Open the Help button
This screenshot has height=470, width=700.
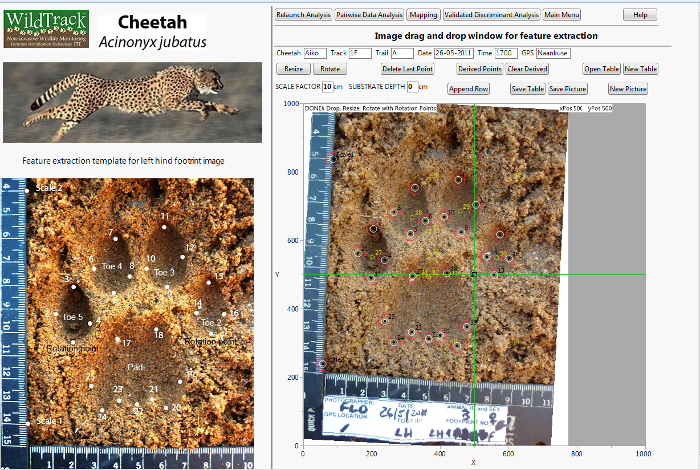coord(640,15)
